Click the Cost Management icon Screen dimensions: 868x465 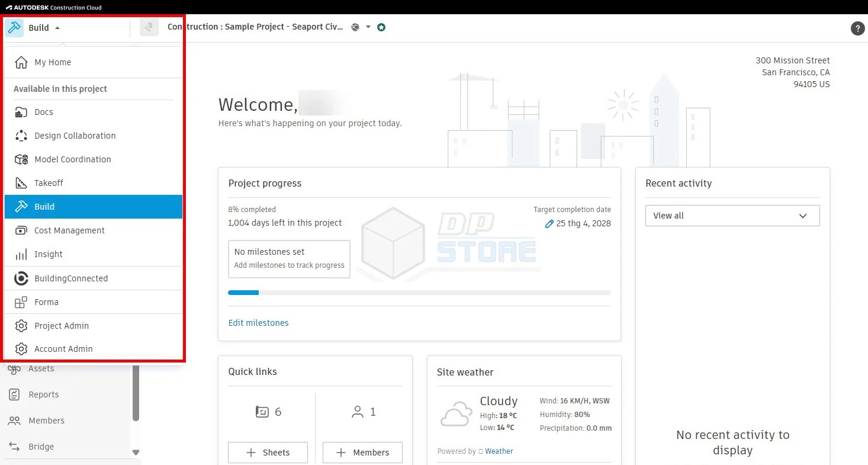coord(21,230)
